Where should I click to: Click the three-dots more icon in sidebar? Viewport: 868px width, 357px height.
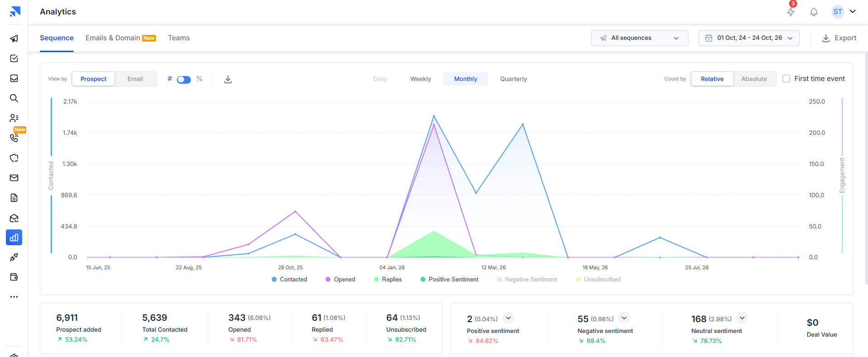point(14,297)
